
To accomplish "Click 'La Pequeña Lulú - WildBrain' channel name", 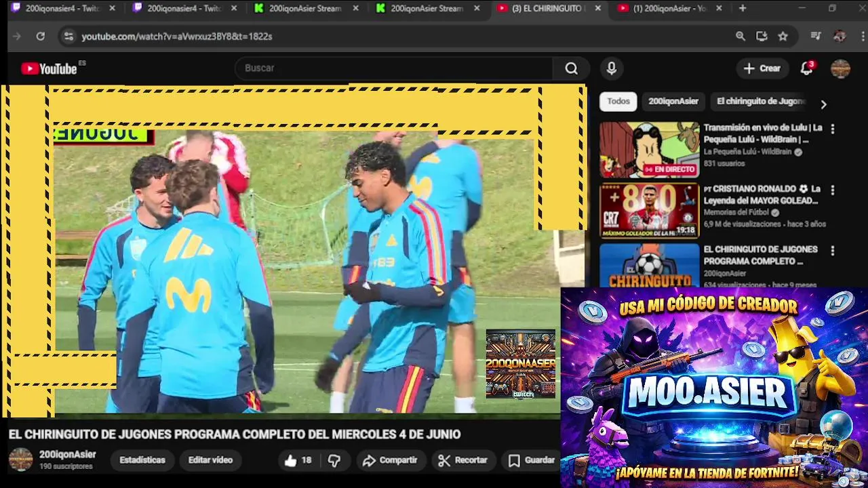I will (747, 152).
